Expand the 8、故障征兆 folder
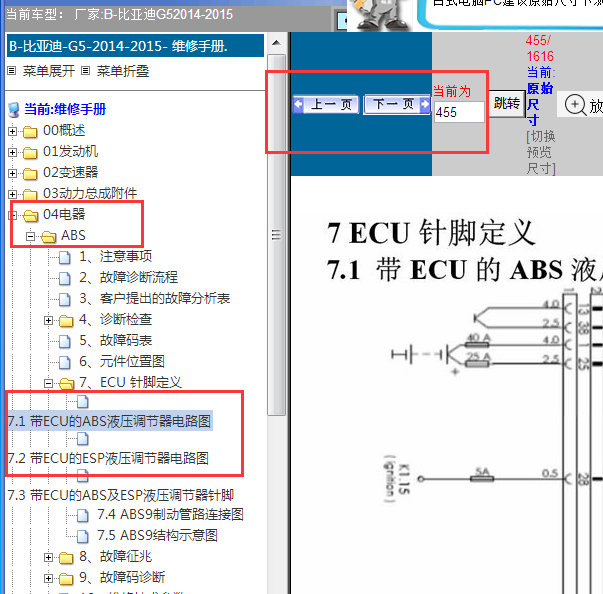This screenshot has width=603, height=594. tap(48, 557)
